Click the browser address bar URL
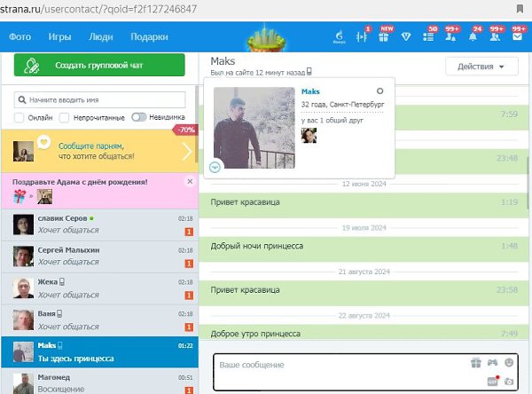This screenshot has height=394, width=532. click(98, 9)
